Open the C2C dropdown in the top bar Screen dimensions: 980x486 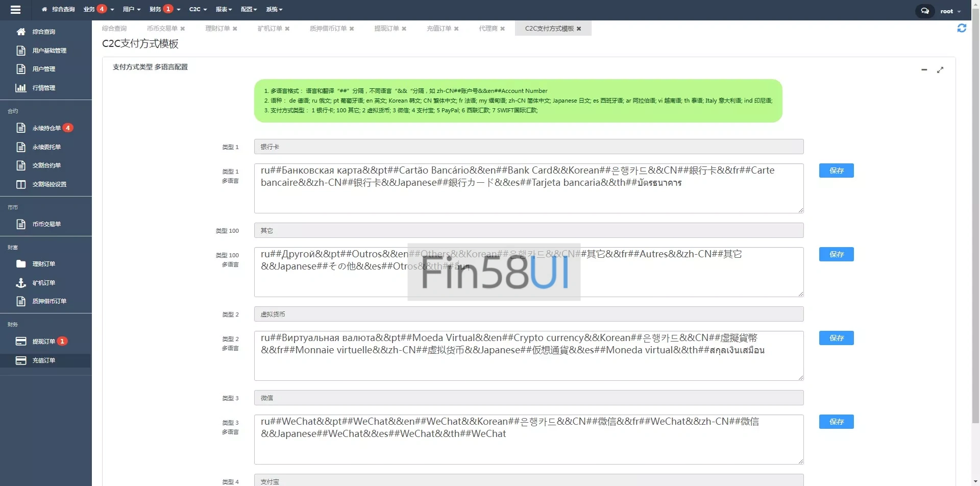198,9
